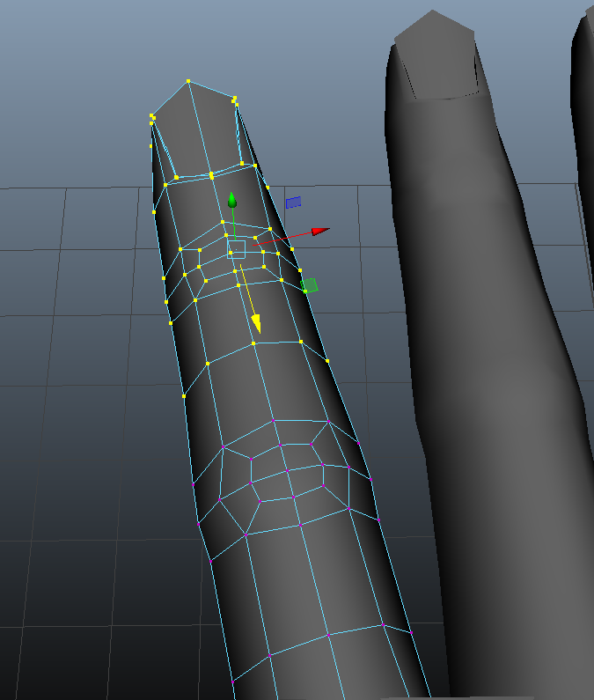Select the yellow center-line vertex just below the yellow arrow

click(254, 343)
